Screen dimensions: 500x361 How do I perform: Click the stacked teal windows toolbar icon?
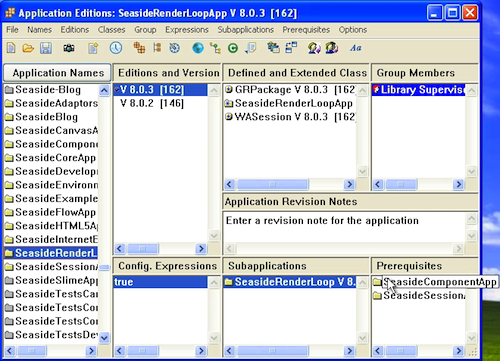pos(273,48)
